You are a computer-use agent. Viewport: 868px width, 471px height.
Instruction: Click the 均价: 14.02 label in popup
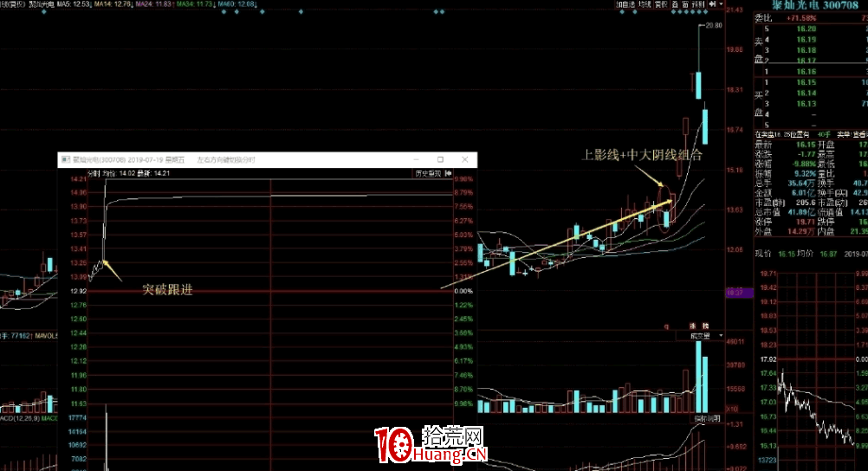coord(118,174)
